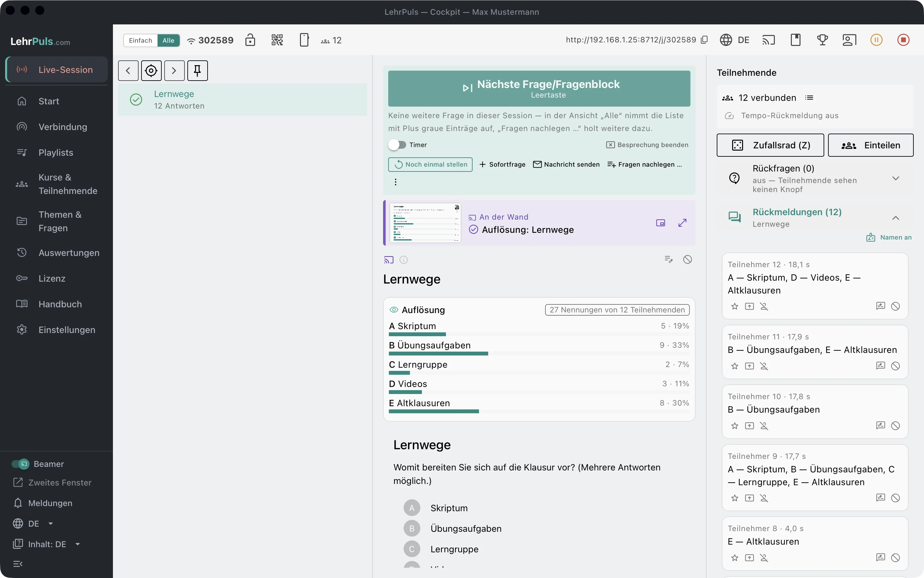924x578 pixels.
Task: Go to previous question arrow
Action: point(128,70)
